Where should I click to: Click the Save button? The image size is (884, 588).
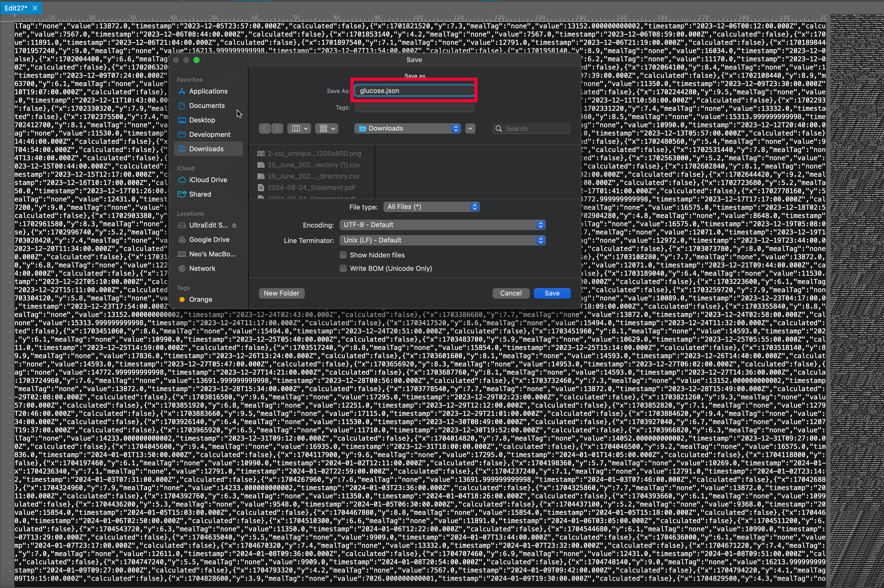pos(552,293)
